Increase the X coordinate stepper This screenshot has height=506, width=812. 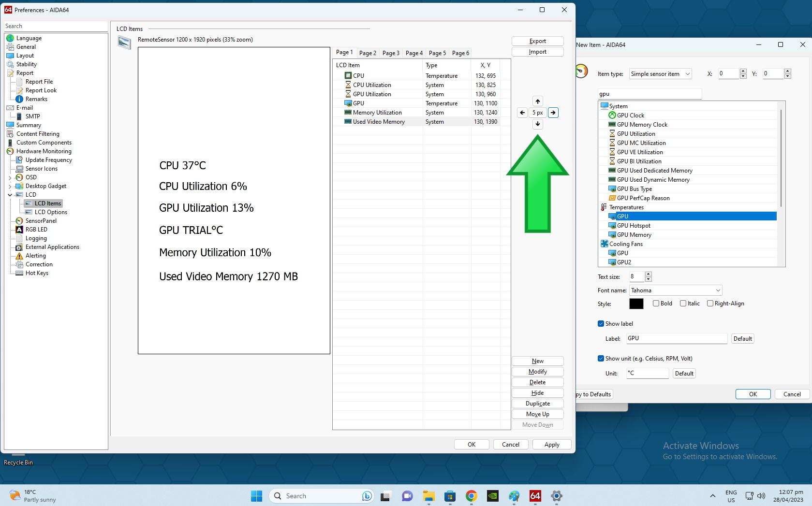click(743, 71)
